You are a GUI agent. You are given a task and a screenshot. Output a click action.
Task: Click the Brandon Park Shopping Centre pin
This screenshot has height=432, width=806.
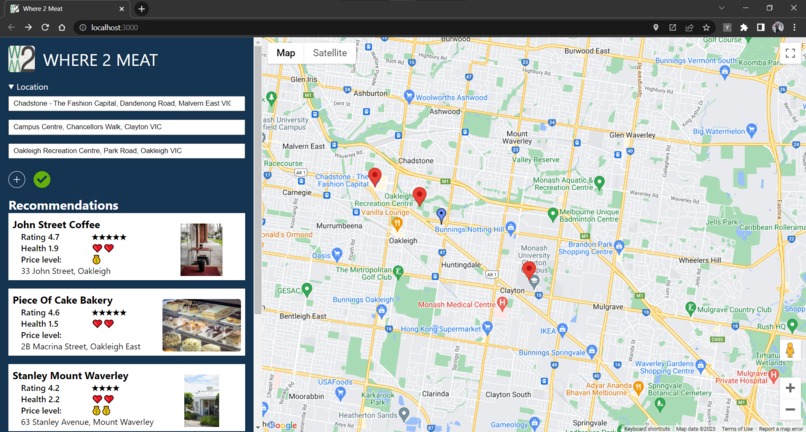tap(619, 245)
